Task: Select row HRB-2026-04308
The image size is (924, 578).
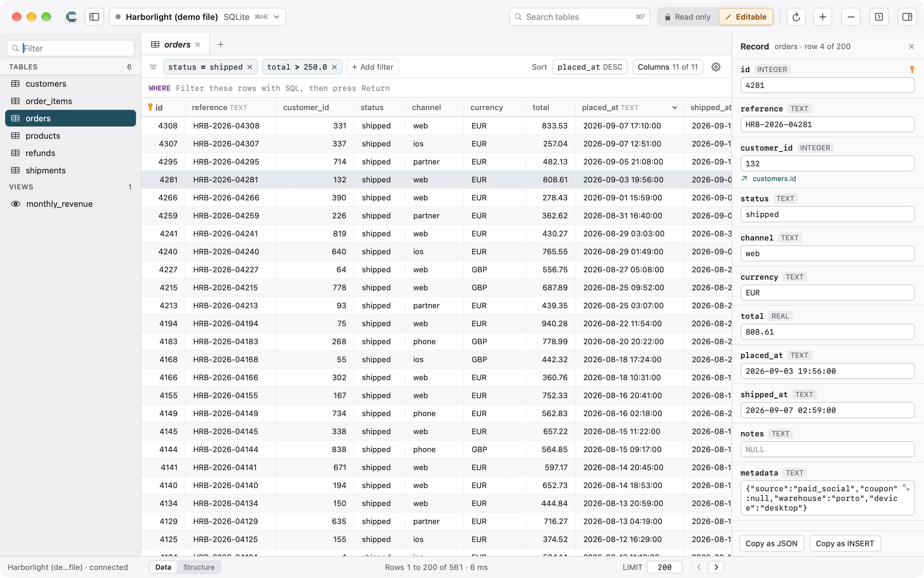Action: pyautogui.click(x=436, y=126)
